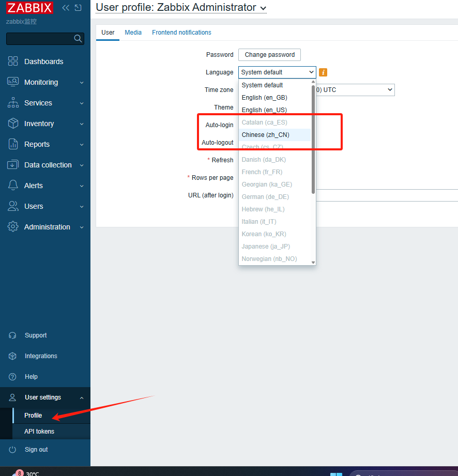Click the Sign out power icon
The width and height of the screenshot is (458, 476).
tap(12, 450)
